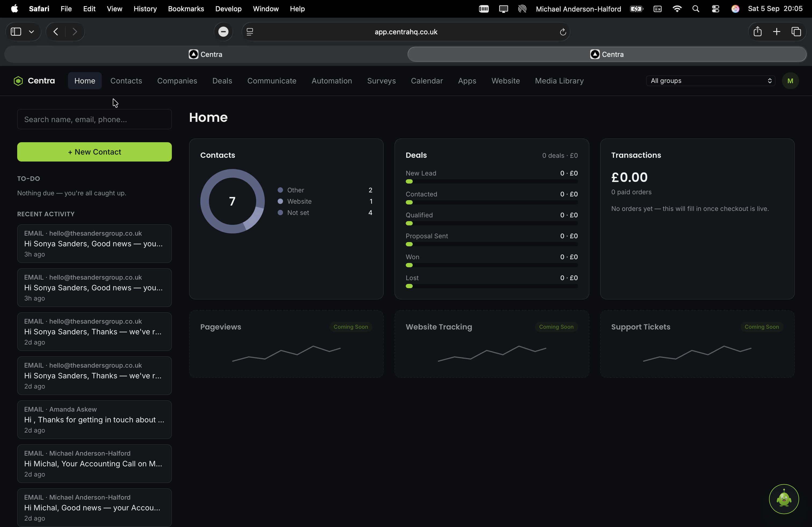The height and width of the screenshot is (527, 812).
Task: Click the Safari forward arrow
Action: tap(75, 32)
